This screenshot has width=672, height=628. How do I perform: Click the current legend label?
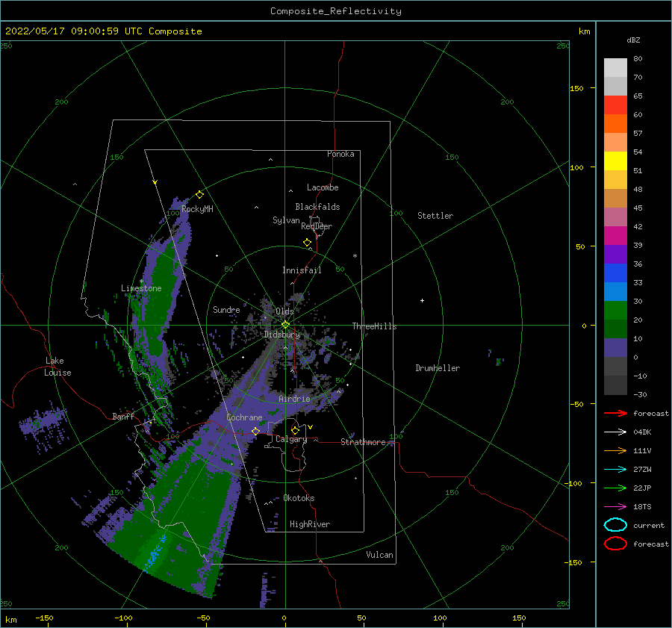[649, 525]
